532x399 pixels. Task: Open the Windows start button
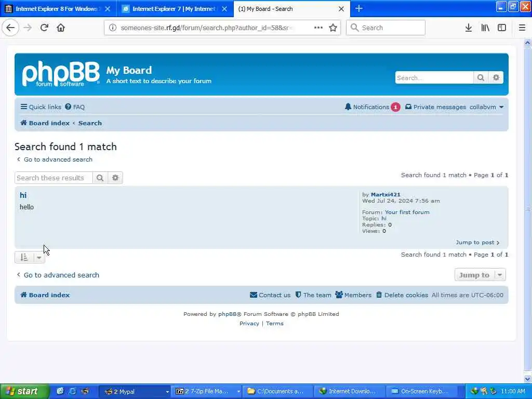24,392
